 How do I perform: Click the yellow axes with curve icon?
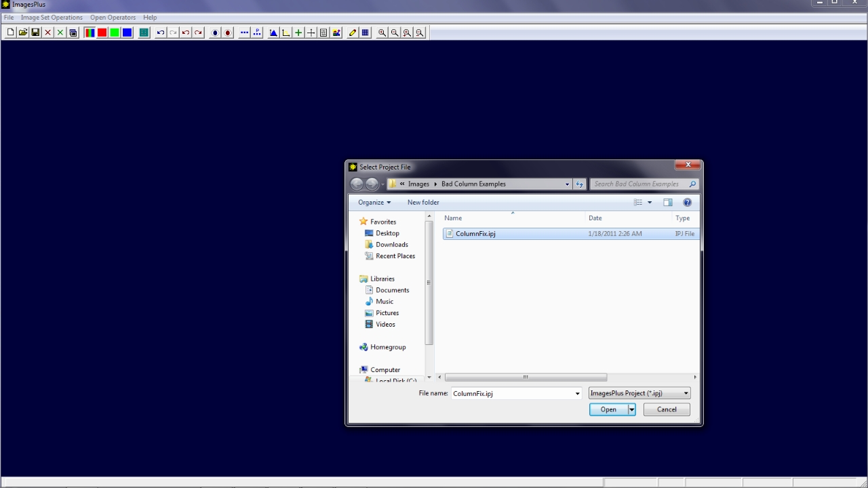pyautogui.click(x=286, y=33)
